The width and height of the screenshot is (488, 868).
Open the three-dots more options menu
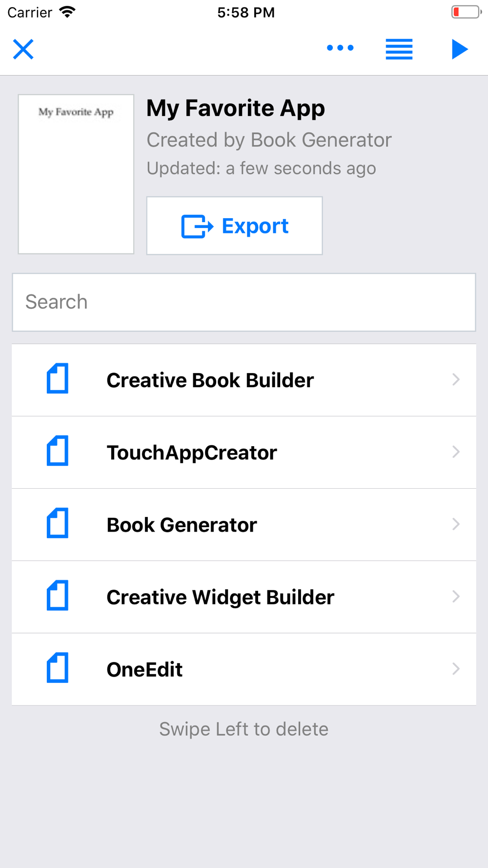pyautogui.click(x=340, y=48)
